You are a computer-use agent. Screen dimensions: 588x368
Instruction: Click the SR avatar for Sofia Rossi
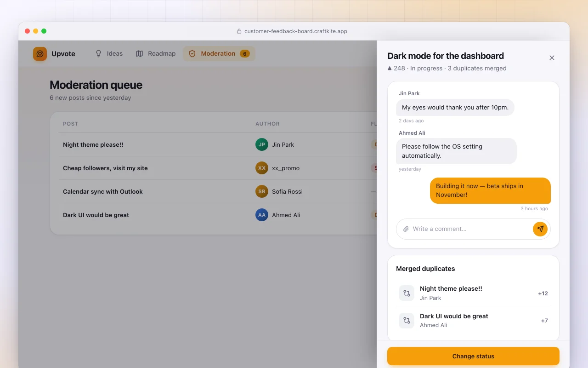pyautogui.click(x=261, y=191)
